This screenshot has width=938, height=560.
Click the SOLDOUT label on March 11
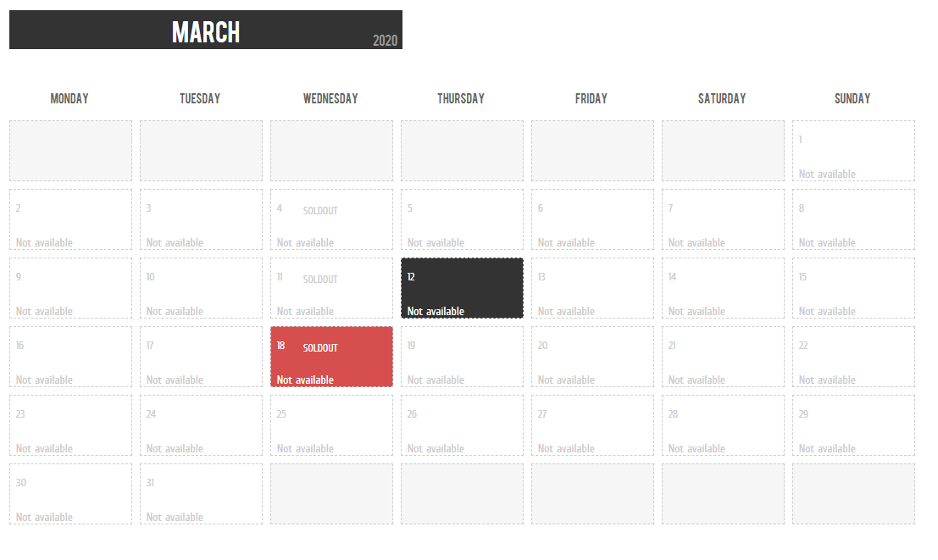(x=320, y=280)
